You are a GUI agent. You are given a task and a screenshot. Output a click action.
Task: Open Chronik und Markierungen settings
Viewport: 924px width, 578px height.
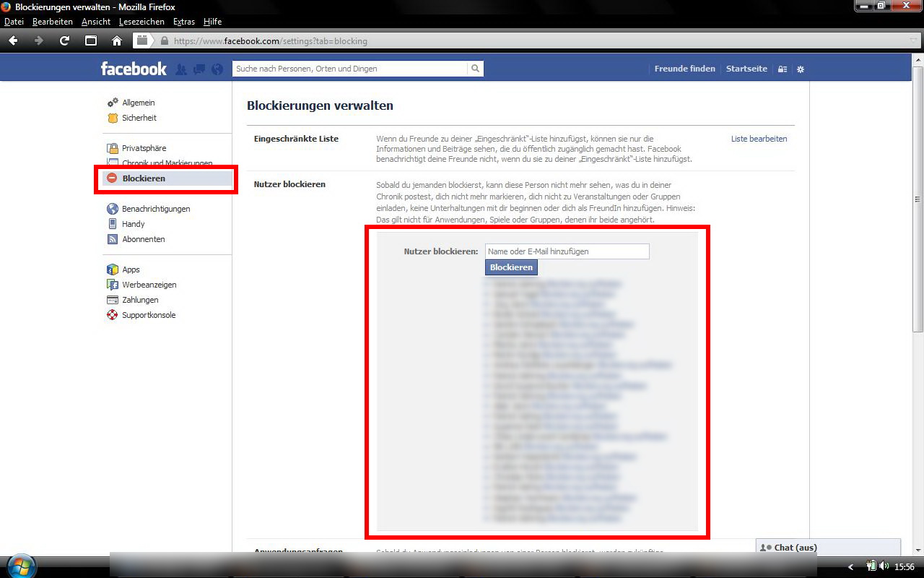tap(167, 163)
